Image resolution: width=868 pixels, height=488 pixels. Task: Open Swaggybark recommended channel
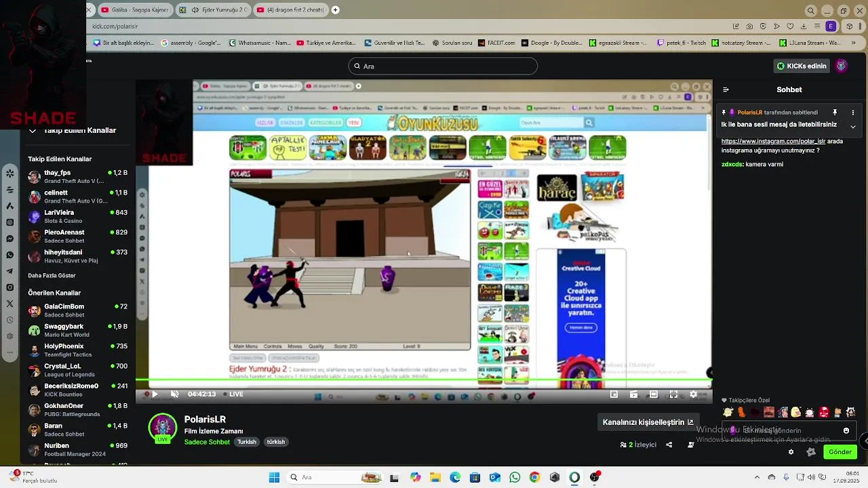point(77,330)
